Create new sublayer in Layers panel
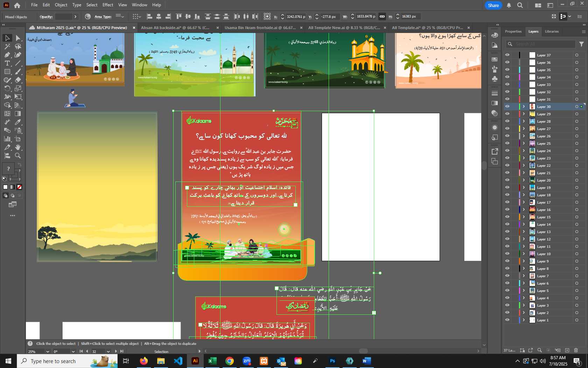The width and height of the screenshot is (588, 368). [x=558, y=350]
